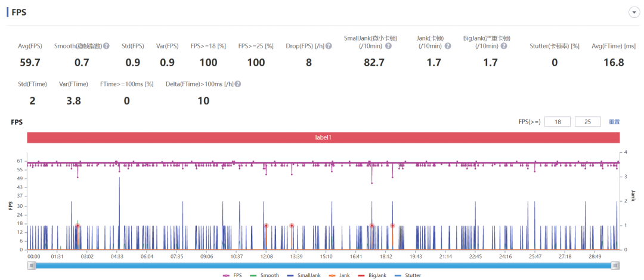The width and height of the screenshot is (644, 280).
Task: Click the Jank marker near 12:08
Action: click(x=266, y=226)
